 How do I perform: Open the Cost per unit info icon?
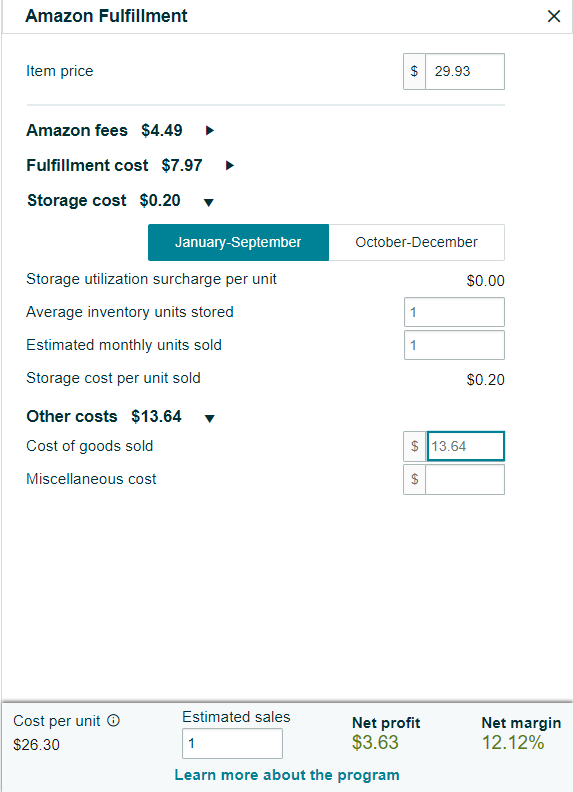(x=114, y=720)
